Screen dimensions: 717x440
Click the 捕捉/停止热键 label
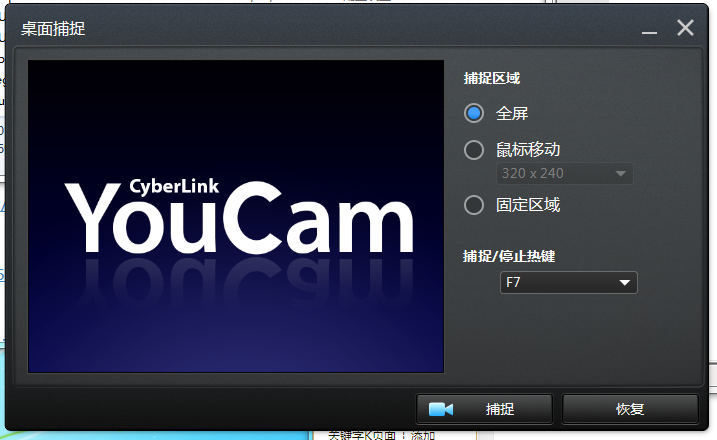tap(509, 256)
